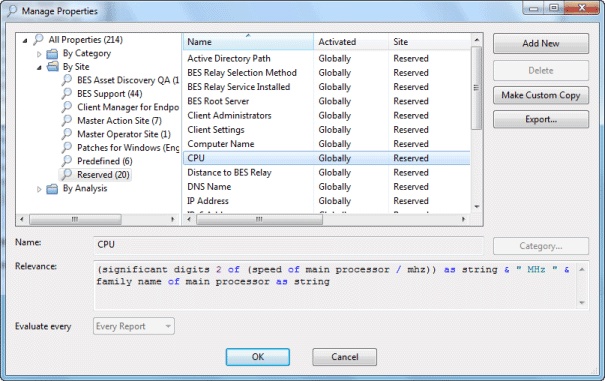Image resolution: width=605 pixels, height=381 pixels.
Task: Select Master Action Site (7) in the tree
Action: (119, 121)
